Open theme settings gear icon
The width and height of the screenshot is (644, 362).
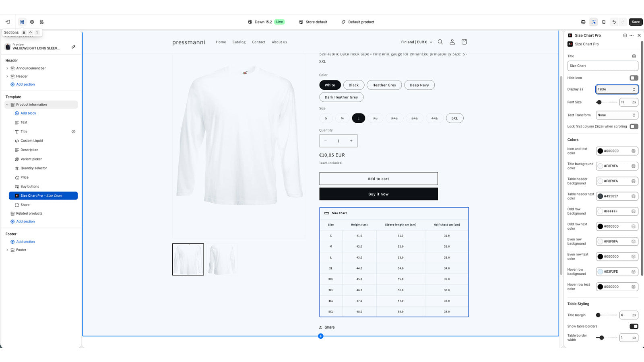(32, 22)
